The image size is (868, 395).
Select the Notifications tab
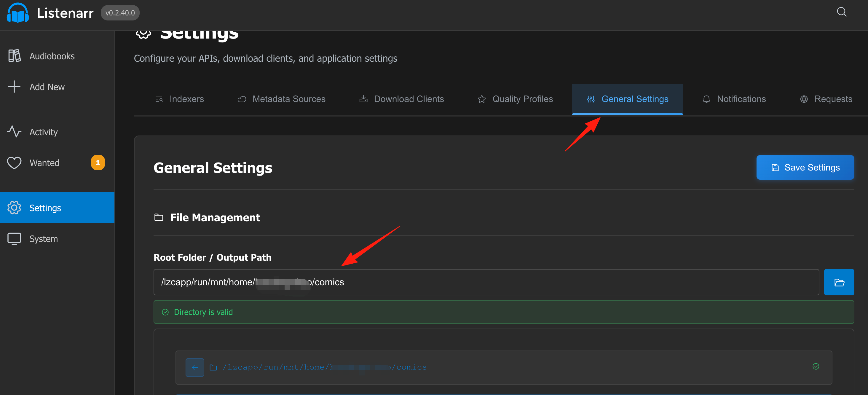734,99
